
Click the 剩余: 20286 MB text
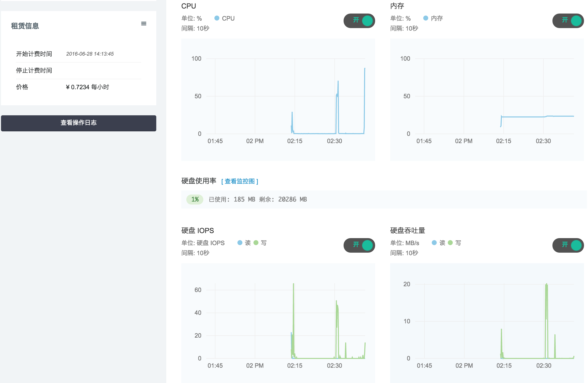tap(283, 200)
